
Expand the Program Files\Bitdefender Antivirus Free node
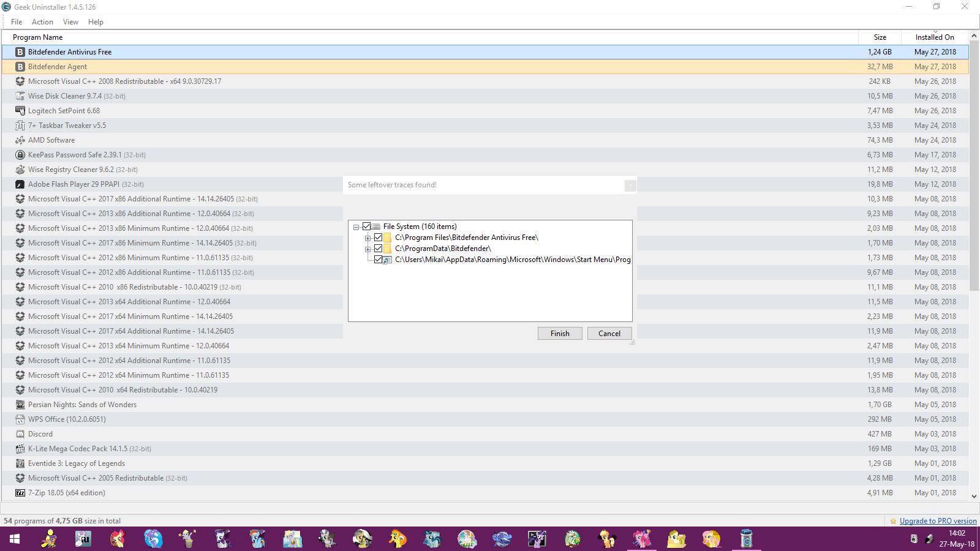[367, 238]
